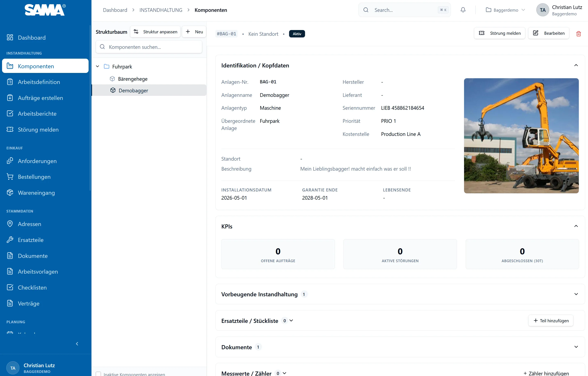Click the Adressen pin icon
Image resolution: width=588 pixels, height=376 pixels.
coord(10,224)
